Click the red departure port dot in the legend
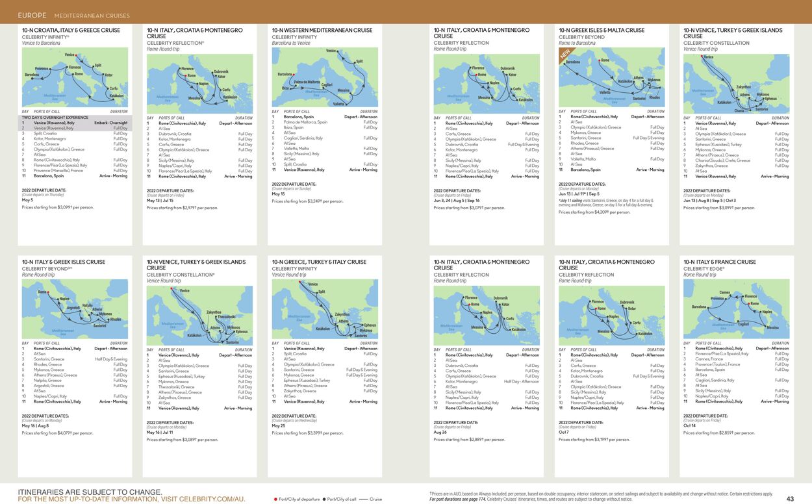The height and width of the screenshot is (504, 812). click(275, 499)
